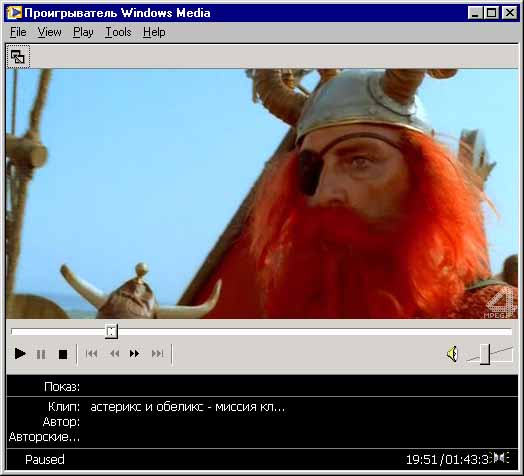
Task: Skip to previous track
Action: point(91,354)
